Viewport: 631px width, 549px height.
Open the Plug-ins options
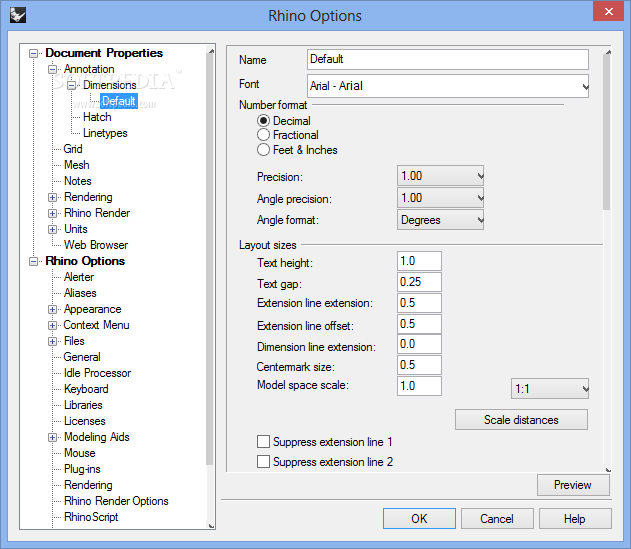[82, 469]
